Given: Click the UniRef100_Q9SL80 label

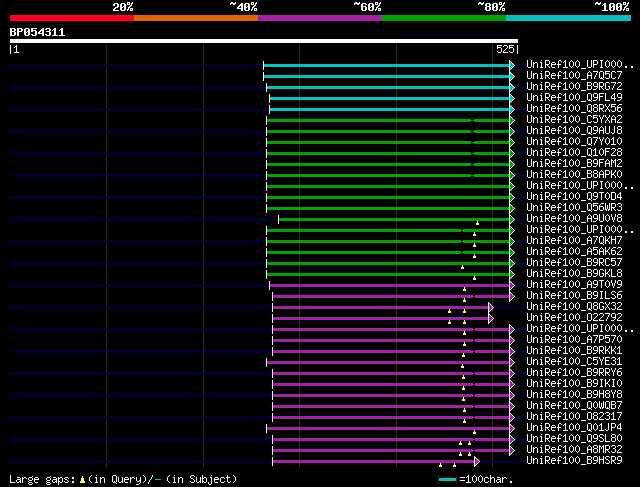Looking at the screenshot, I should pyautogui.click(x=574, y=439).
